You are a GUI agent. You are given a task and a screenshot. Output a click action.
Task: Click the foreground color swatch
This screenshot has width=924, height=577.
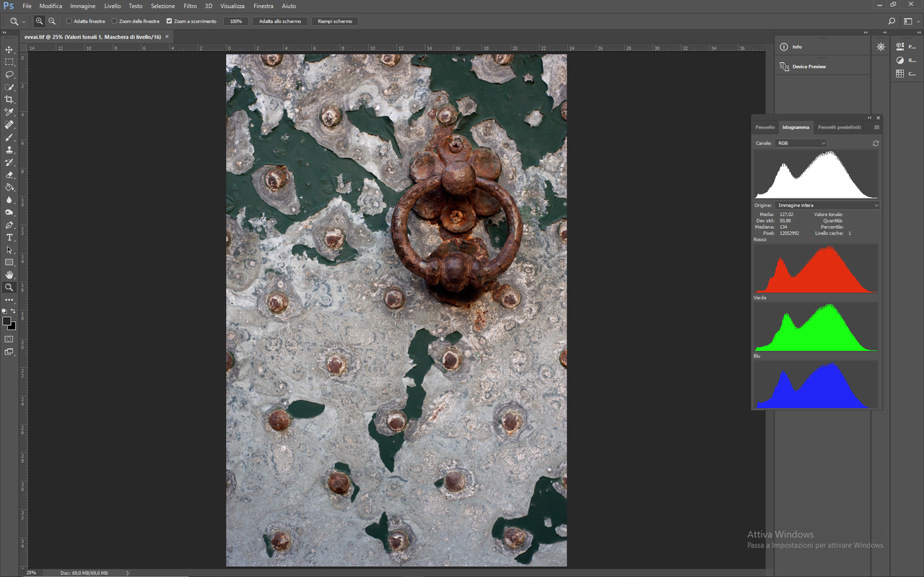pos(6,321)
